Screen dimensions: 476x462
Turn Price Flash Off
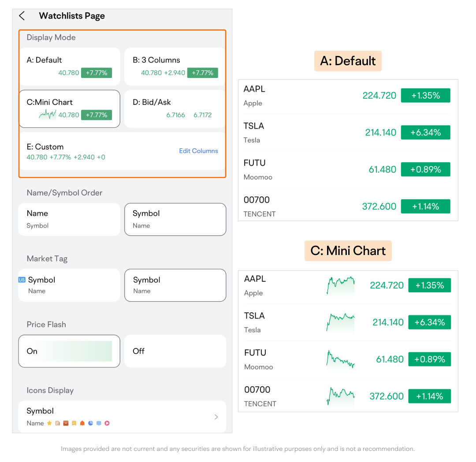tap(175, 351)
